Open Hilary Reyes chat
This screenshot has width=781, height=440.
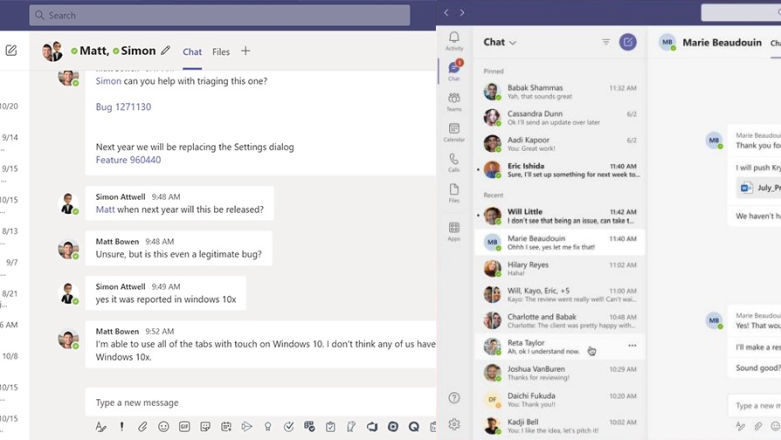point(560,269)
